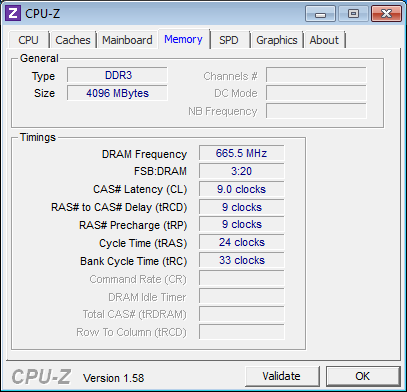Click the Size field showing 4096 MBytes

click(117, 93)
